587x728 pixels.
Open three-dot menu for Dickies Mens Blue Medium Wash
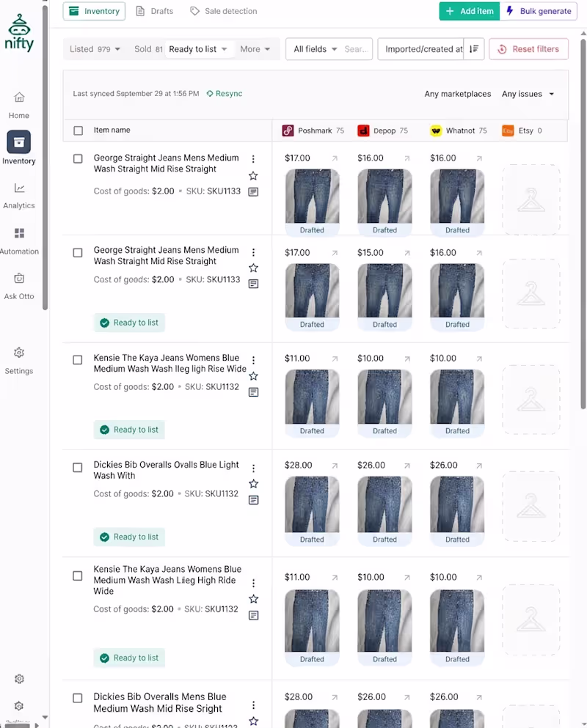(253, 705)
